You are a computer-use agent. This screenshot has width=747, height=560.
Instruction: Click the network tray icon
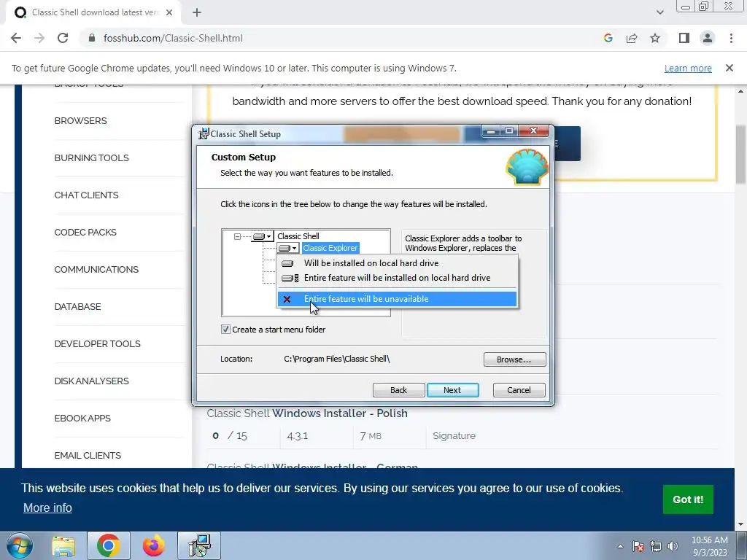pyautogui.click(x=656, y=546)
